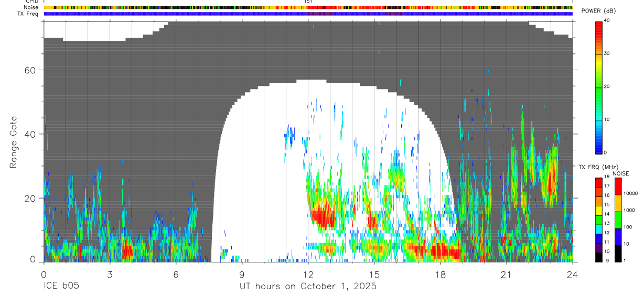Pick the red top segment of the NOISE colorbar
The width and height of the screenshot is (644, 297).
pyautogui.click(x=617, y=186)
